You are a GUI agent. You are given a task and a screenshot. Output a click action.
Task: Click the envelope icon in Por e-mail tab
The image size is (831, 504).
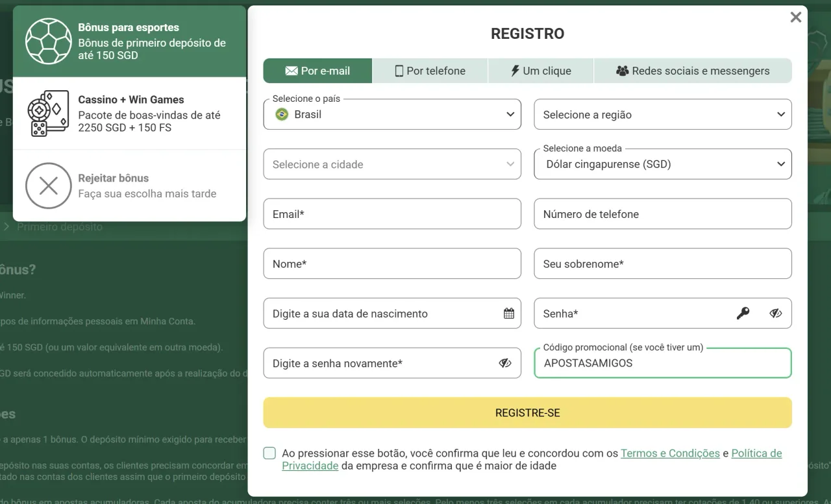click(x=291, y=71)
